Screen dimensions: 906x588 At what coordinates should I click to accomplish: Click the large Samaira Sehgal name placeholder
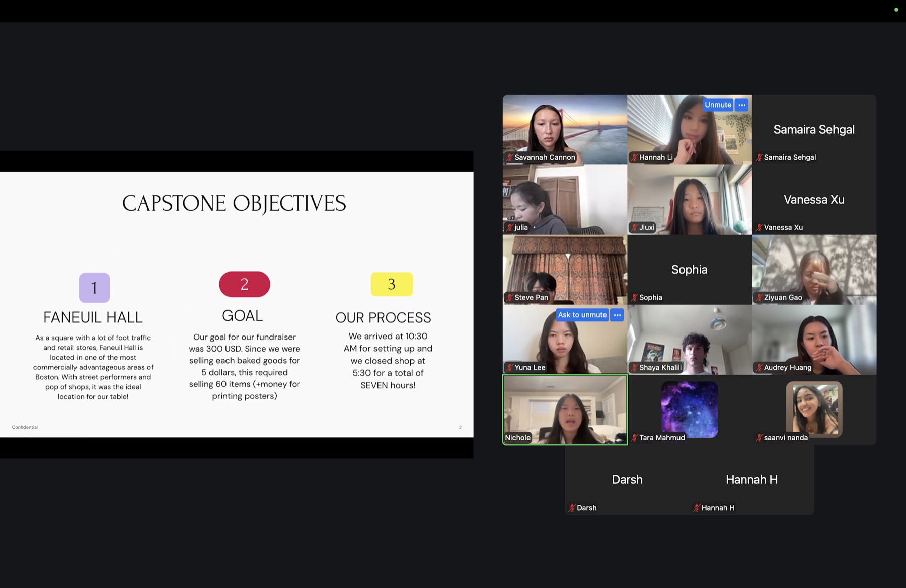814,129
